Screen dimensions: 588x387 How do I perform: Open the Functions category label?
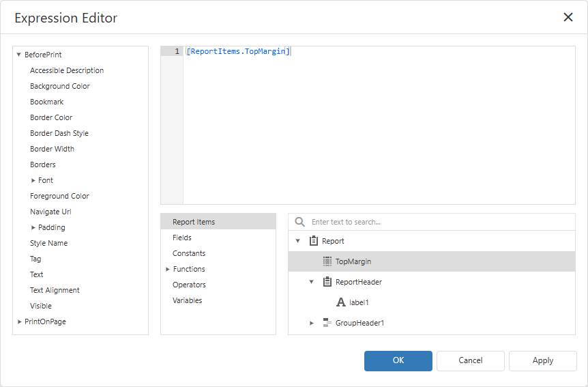(189, 269)
